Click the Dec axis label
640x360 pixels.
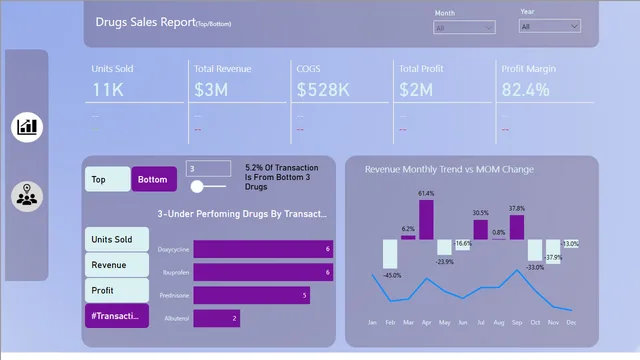click(571, 322)
